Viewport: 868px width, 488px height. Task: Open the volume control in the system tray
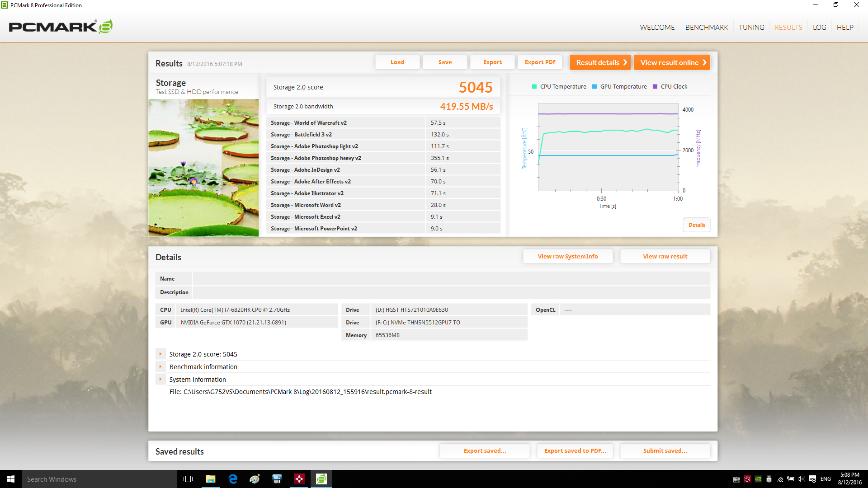tap(801, 479)
